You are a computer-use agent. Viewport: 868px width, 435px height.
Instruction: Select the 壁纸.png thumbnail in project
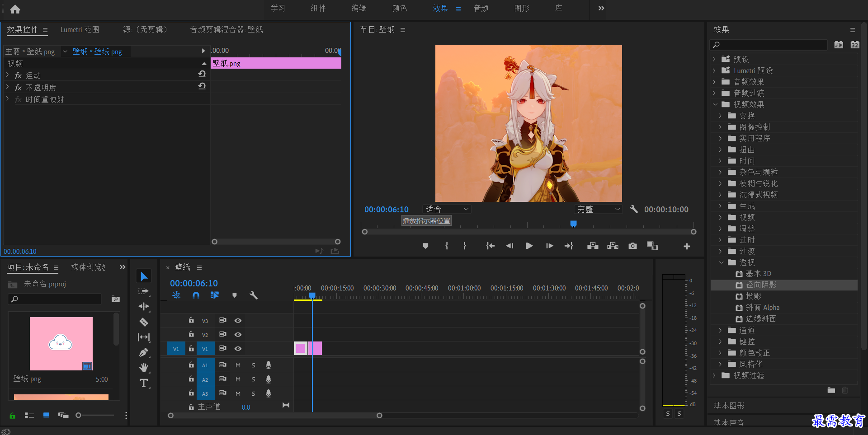pyautogui.click(x=61, y=344)
